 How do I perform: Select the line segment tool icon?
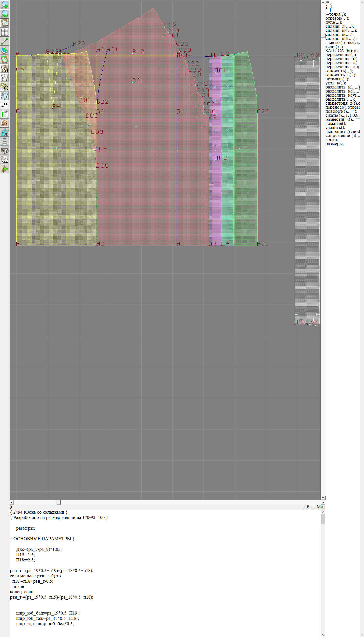pyautogui.click(x=5, y=41)
